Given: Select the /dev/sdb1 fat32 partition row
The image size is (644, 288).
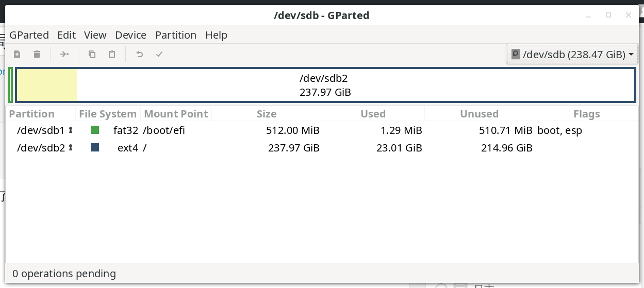Looking at the screenshot, I should click(x=322, y=130).
